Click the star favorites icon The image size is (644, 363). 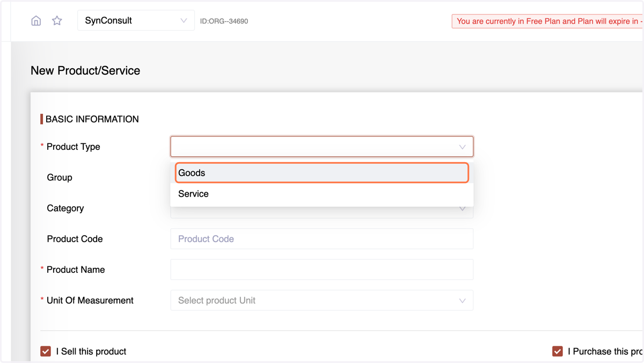pos(57,21)
